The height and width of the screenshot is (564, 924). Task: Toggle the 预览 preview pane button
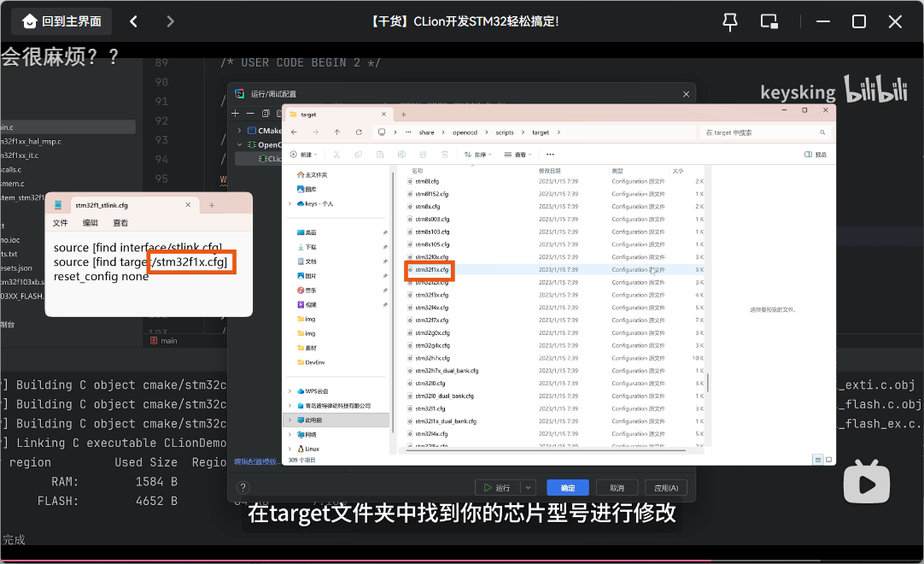tap(816, 155)
